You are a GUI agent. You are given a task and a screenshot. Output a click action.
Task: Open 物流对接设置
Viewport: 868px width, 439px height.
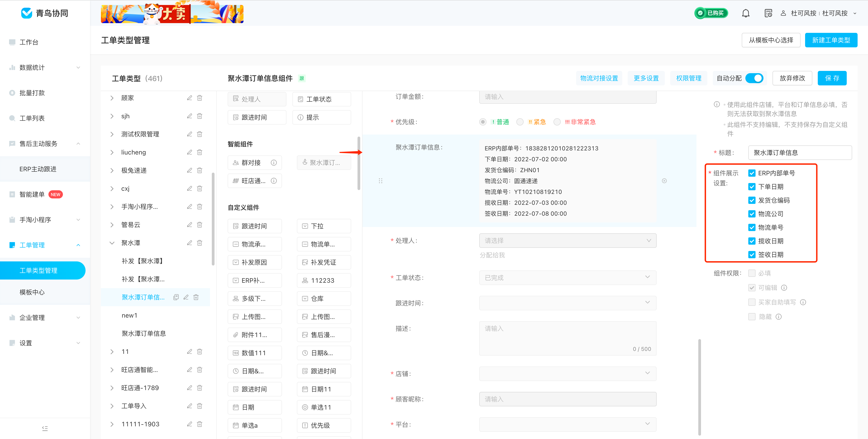tap(599, 78)
